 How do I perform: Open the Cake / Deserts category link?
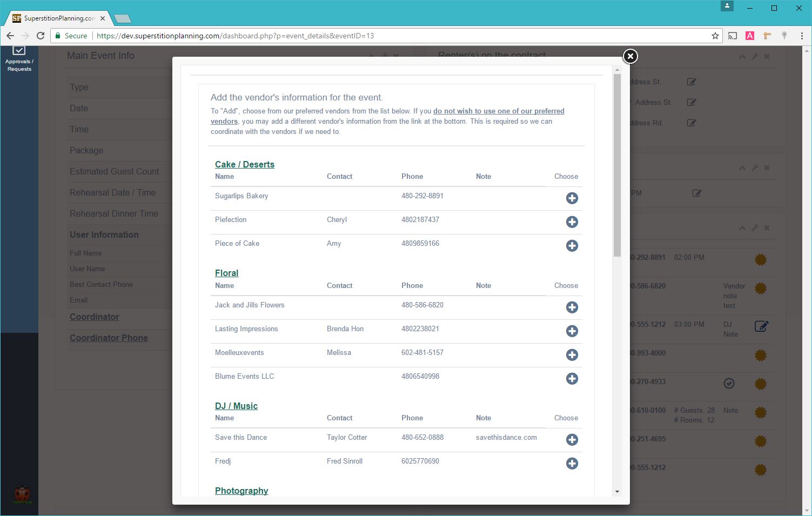pos(244,164)
